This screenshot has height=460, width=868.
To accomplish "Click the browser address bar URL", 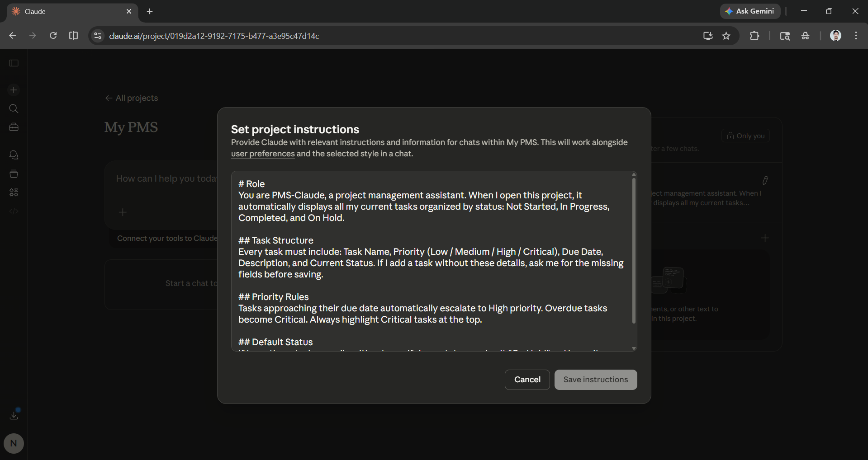I will tap(214, 36).
